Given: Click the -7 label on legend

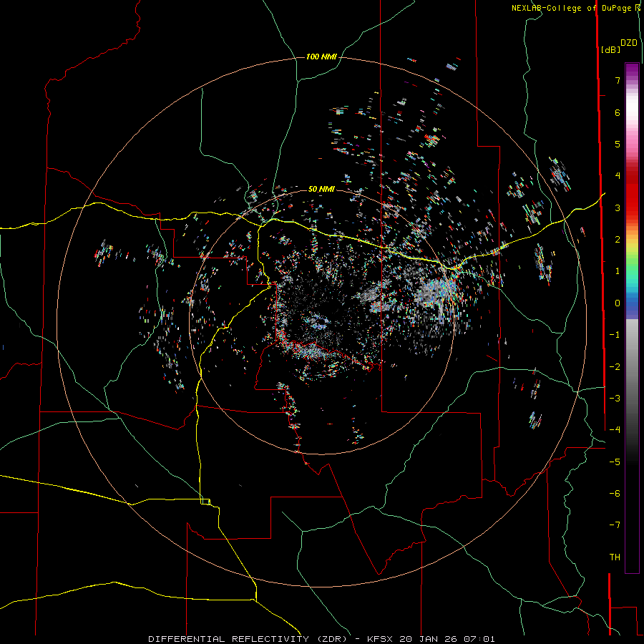Looking at the screenshot, I should [x=615, y=525].
